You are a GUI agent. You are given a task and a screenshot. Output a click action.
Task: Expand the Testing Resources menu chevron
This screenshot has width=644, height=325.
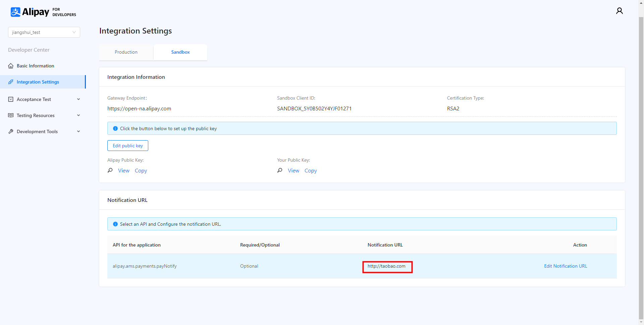click(78, 115)
